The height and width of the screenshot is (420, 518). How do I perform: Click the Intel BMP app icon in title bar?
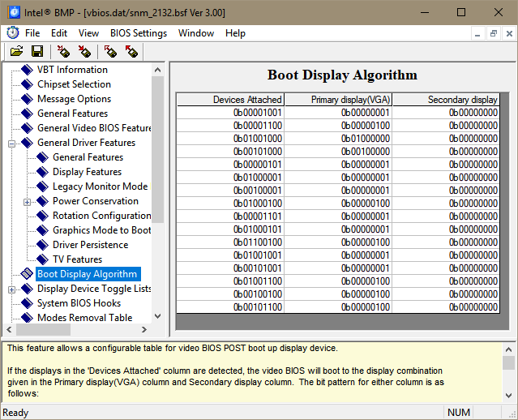[x=14, y=12]
